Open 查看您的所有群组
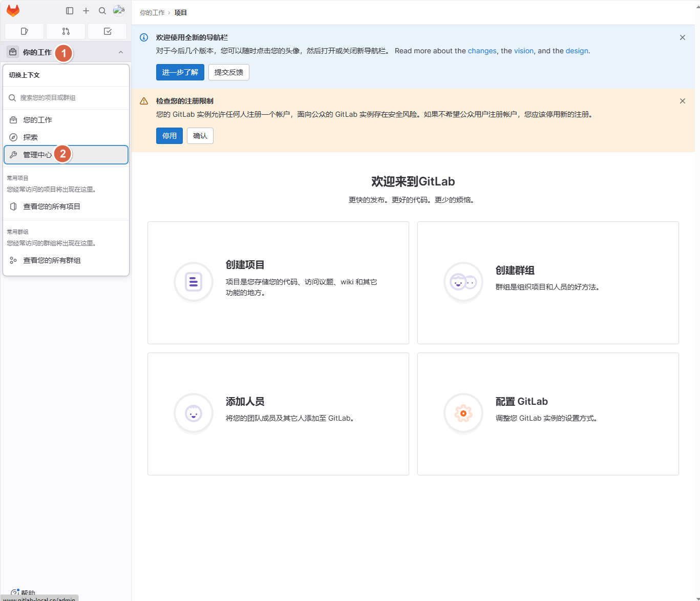This screenshot has width=700, height=601. 66,260
